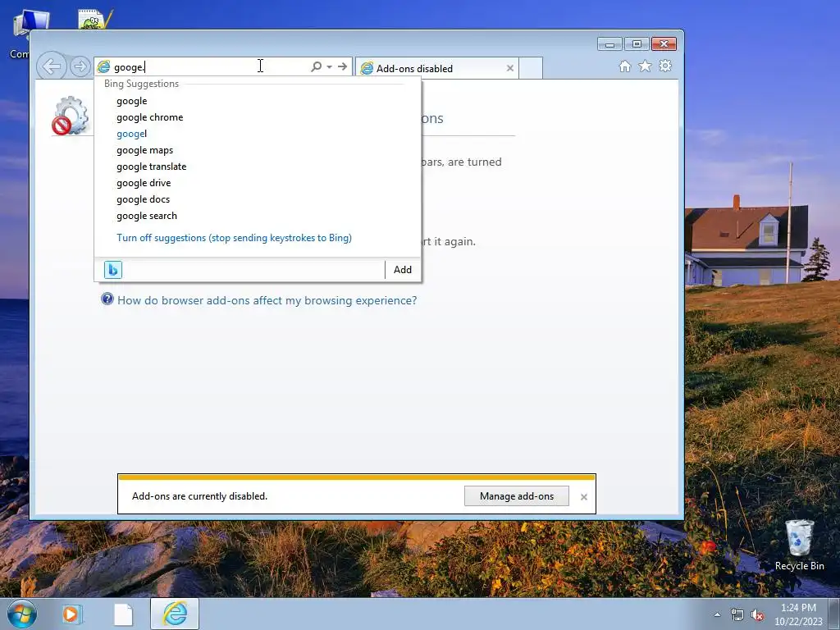840x630 pixels.
Task: Click the search magnifier icon in address bar
Action: click(x=316, y=66)
